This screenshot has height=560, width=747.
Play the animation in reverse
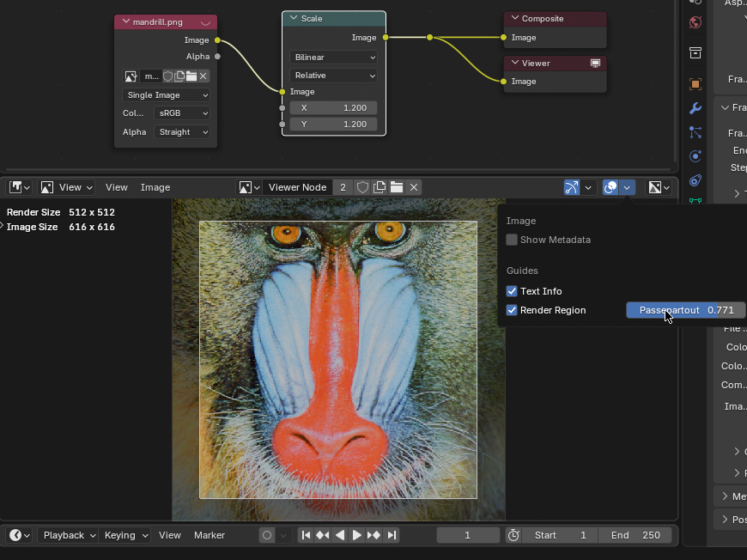point(340,535)
